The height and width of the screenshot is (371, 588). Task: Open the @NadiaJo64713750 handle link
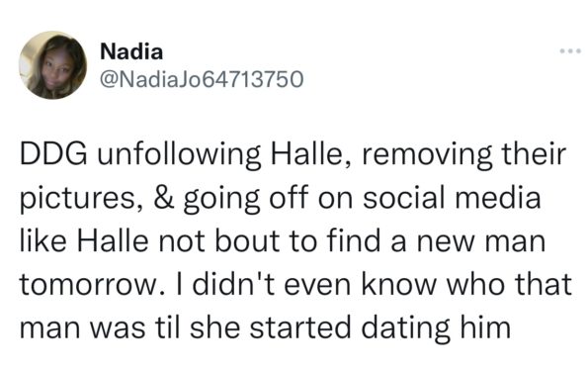pos(202,79)
